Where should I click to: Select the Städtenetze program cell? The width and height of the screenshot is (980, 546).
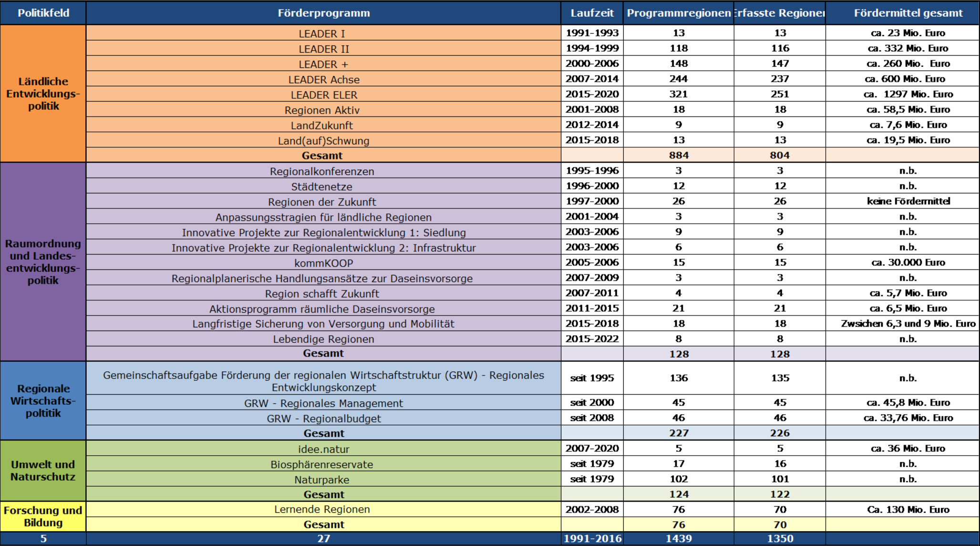point(323,186)
